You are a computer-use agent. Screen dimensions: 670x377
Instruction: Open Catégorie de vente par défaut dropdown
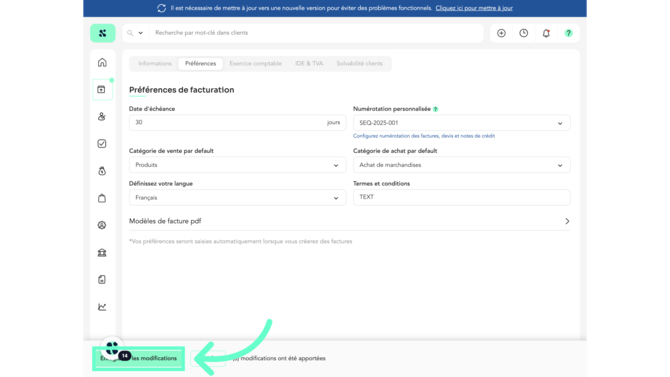coord(238,165)
